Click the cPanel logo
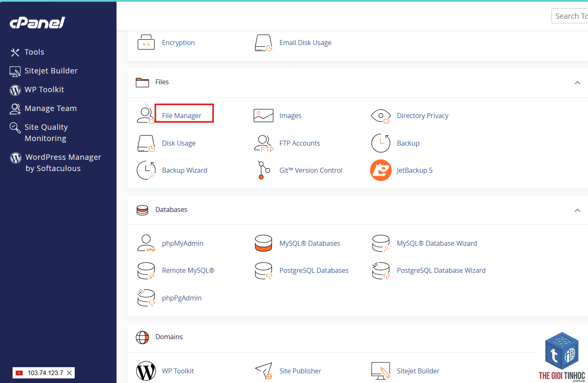This screenshot has width=588, height=383. [x=37, y=23]
